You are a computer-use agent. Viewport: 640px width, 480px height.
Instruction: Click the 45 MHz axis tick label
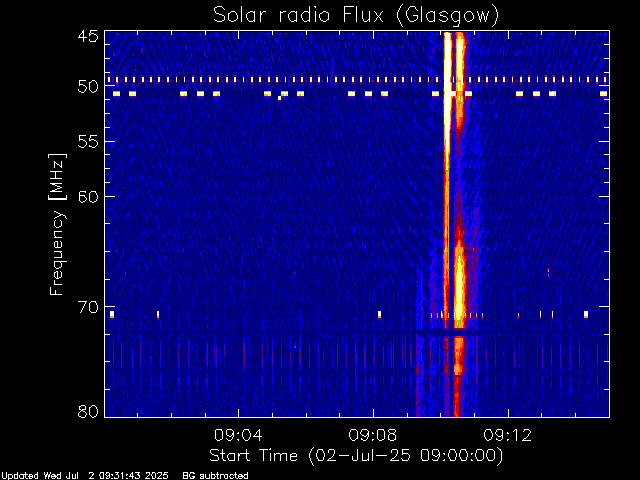click(x=88, y=36)
